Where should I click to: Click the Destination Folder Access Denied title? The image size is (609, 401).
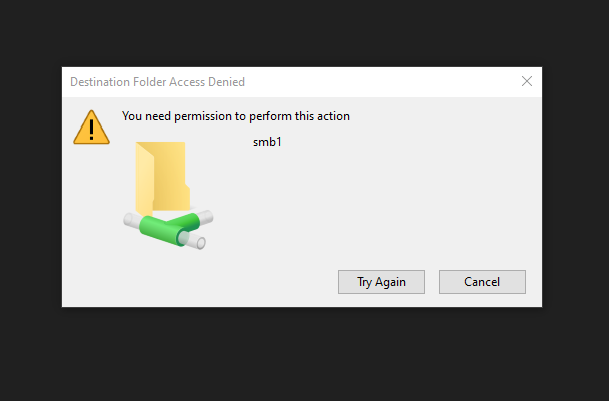[157, 82]
